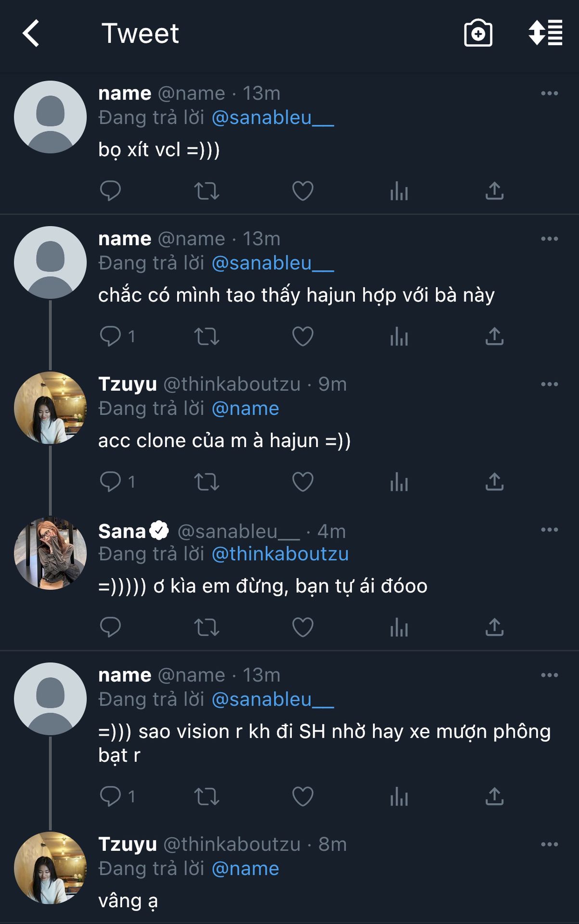Share the "sao vision r" tweet
The width and height of the screenshot is (579, 924).
click(494, 796)
